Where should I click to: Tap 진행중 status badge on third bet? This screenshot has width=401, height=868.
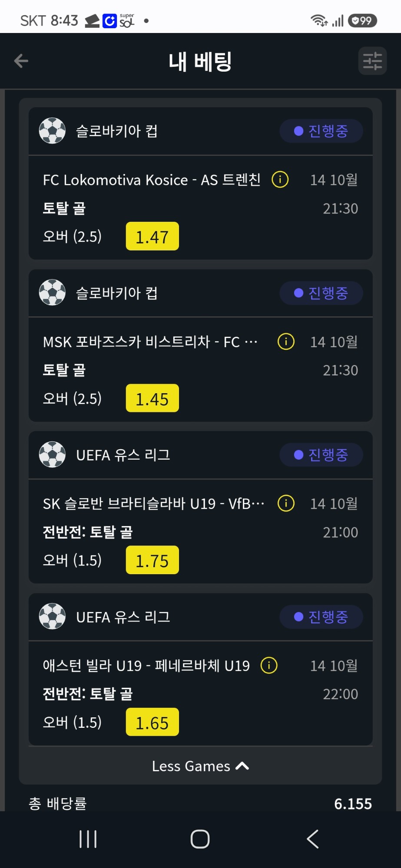[x=321, y=455]
